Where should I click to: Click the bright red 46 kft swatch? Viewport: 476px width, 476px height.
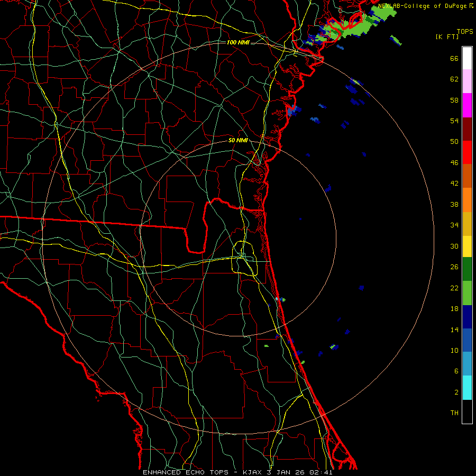(x=467, y=152)
